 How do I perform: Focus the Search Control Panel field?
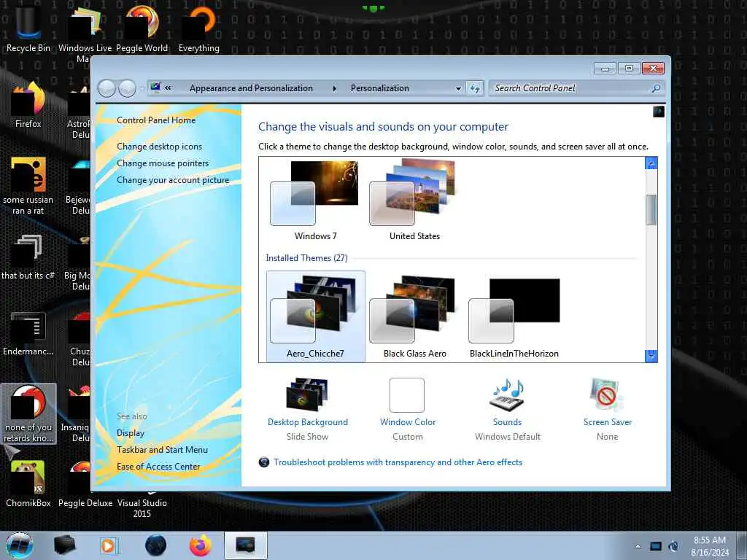(x=570, y=88)
